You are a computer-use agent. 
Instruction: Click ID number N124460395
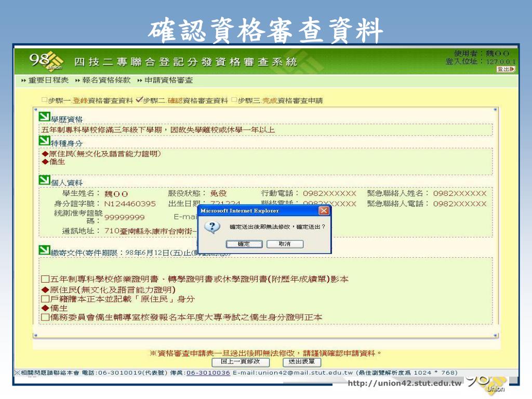point(130,204)
